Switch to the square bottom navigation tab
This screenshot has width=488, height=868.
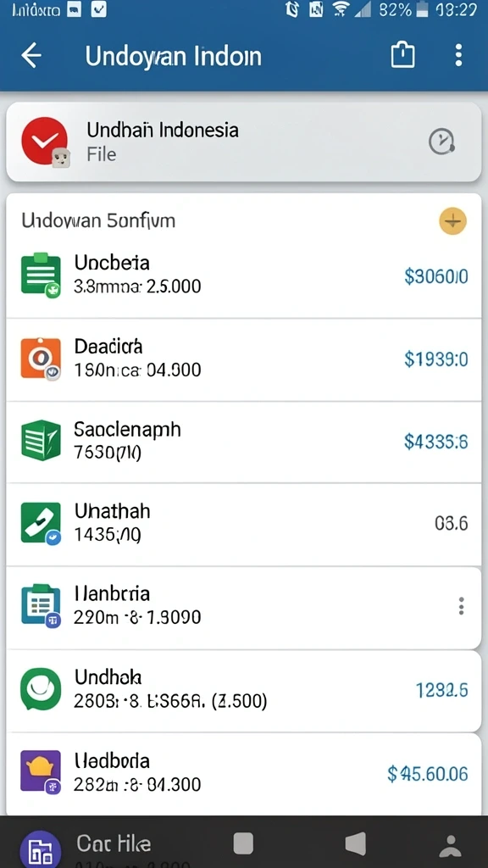coord(243,843)
